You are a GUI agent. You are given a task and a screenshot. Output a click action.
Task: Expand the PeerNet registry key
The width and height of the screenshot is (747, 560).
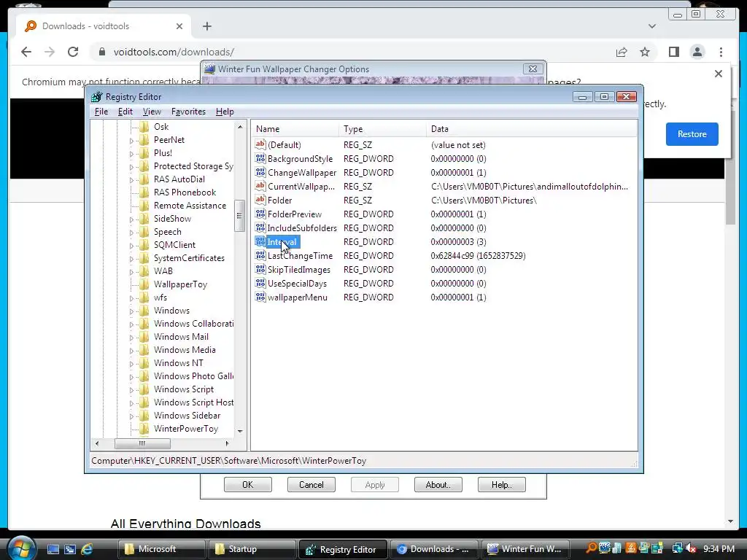click(x=131, y=141)
